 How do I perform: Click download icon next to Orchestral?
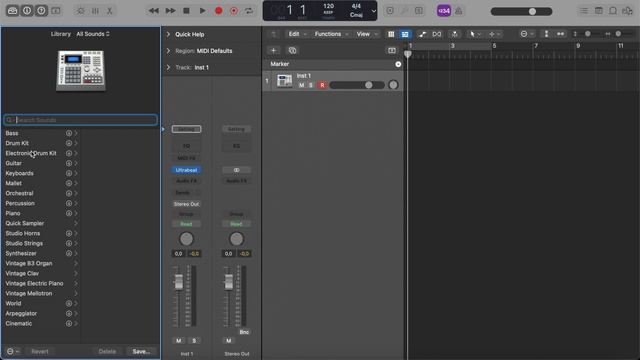(x=69, y=193)
